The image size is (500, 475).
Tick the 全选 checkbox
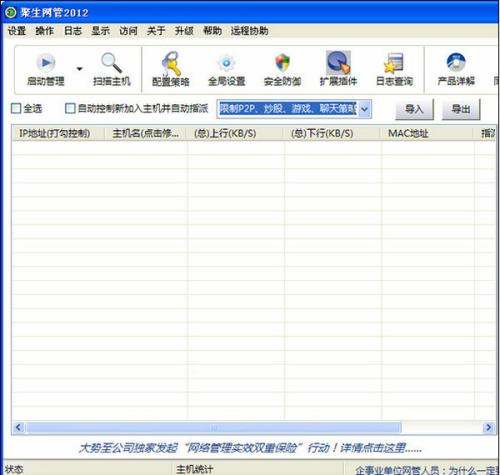16,108
